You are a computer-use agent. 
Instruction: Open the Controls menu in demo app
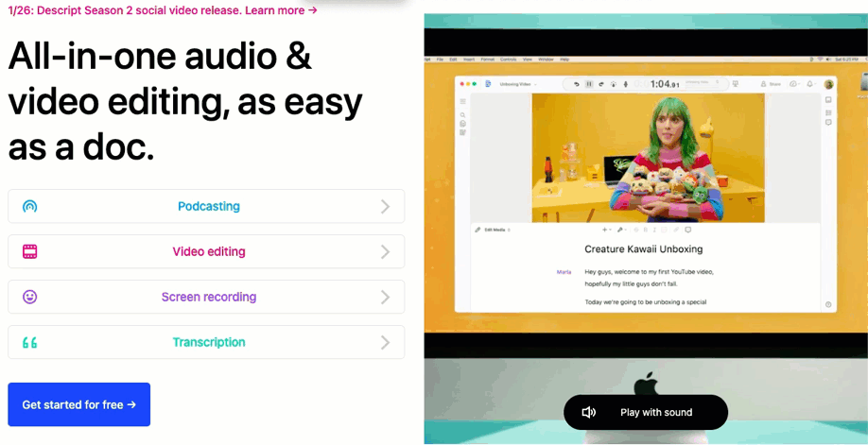[x=508, y=60]
